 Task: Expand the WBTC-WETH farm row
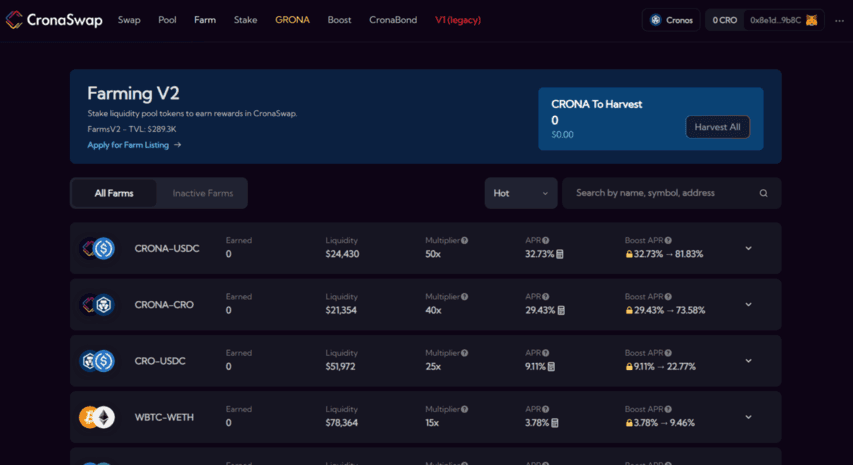749,417
